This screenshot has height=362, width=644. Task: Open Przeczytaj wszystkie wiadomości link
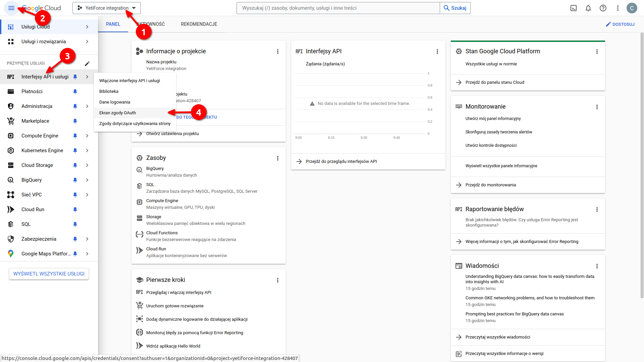(498, 337)
